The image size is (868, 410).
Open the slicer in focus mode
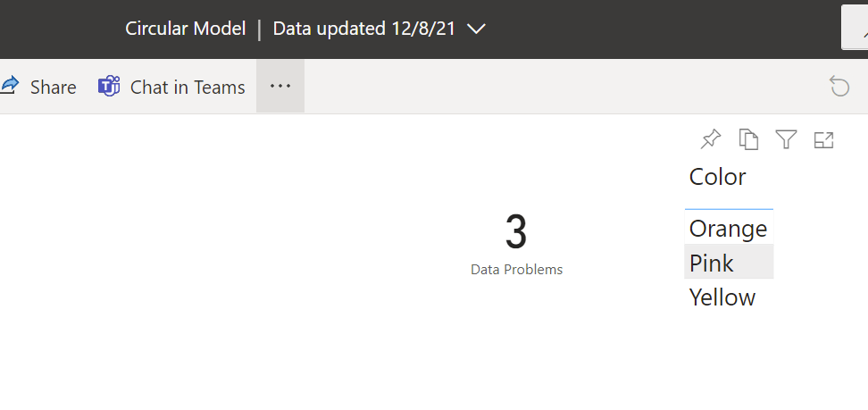coord(823,139)
